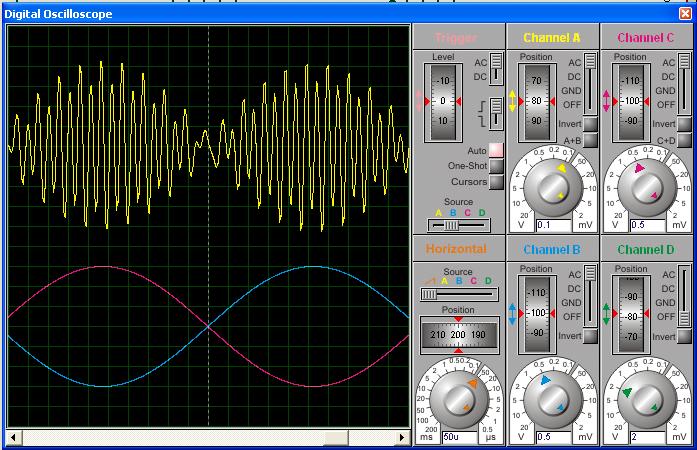Image resolution: width=697 pixels, height=450 pixels.
Task: Click Channel A coupling mode slider
Action: [590, 84]
